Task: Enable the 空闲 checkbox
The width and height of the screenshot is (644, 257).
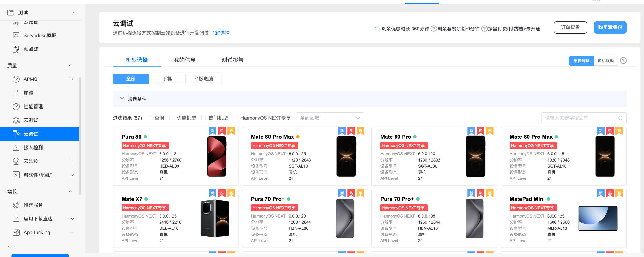Action: (x=149, y=118)
